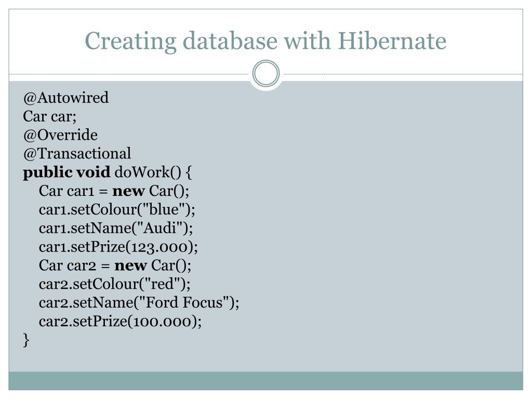This screenshot has width=532, height=399.
Task: Click the 'Car car1 = new Car();' line
Action: tap(114, 191)
